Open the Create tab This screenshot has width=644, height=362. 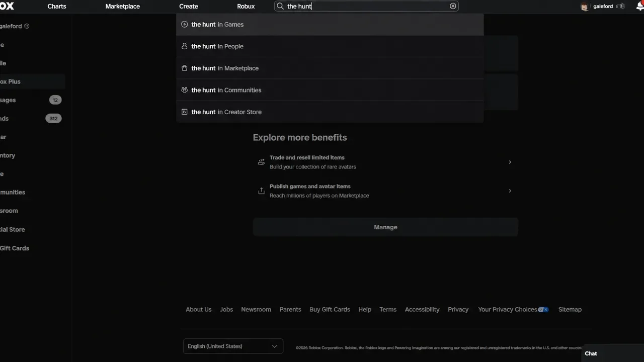click(x=189, y=6)
